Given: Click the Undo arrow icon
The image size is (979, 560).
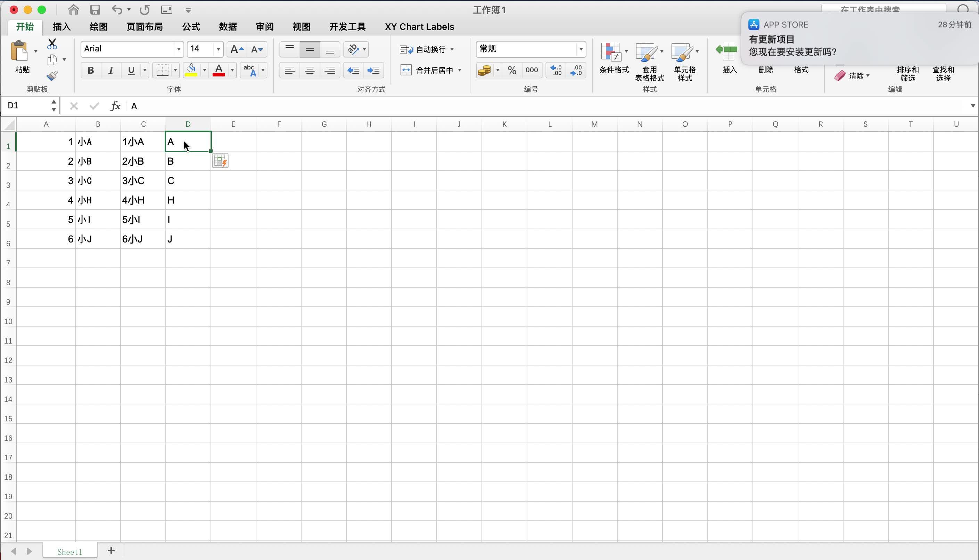Looking at the screenshot, I should coord(117,10).
